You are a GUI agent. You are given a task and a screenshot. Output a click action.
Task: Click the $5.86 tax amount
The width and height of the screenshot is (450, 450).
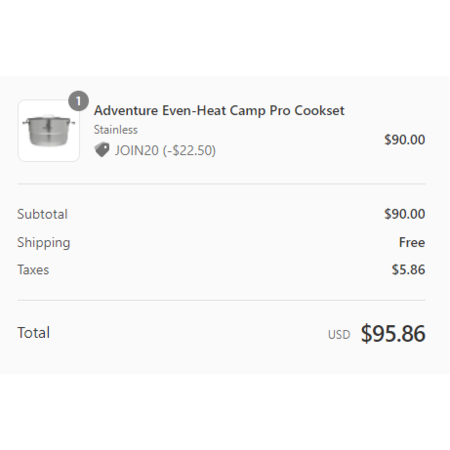coord(408,270)
